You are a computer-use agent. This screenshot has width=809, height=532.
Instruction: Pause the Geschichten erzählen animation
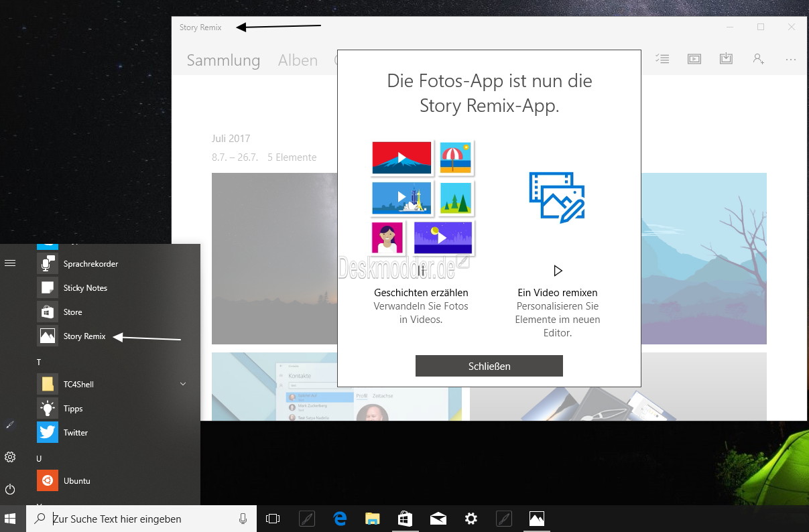[422, 271]
